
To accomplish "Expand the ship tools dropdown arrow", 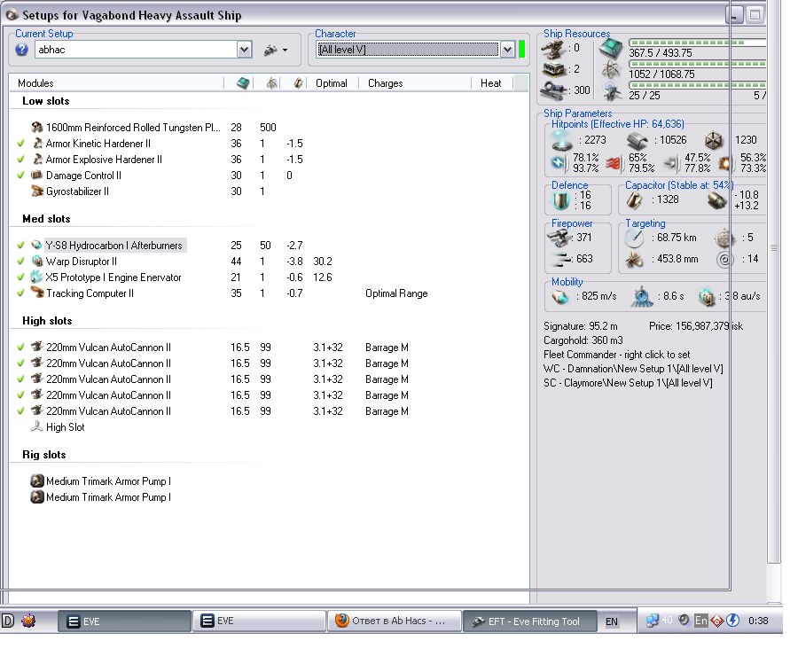I will [285, 51].
